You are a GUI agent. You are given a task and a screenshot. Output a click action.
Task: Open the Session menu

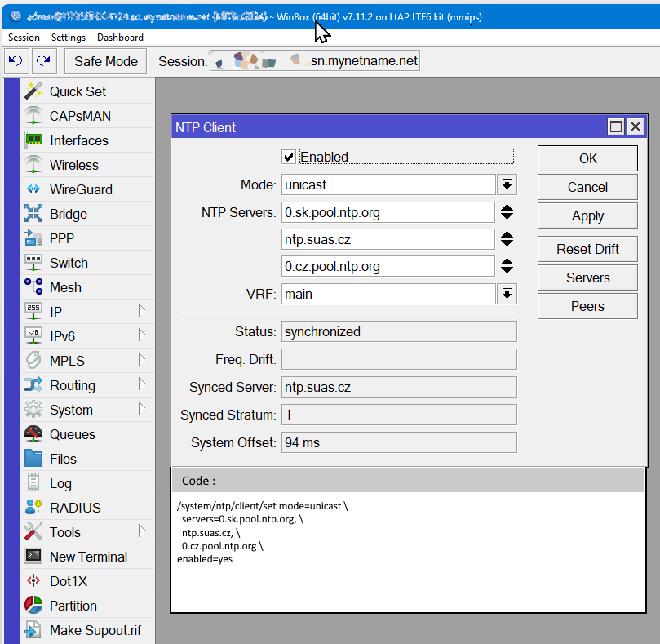pos(24,38)
